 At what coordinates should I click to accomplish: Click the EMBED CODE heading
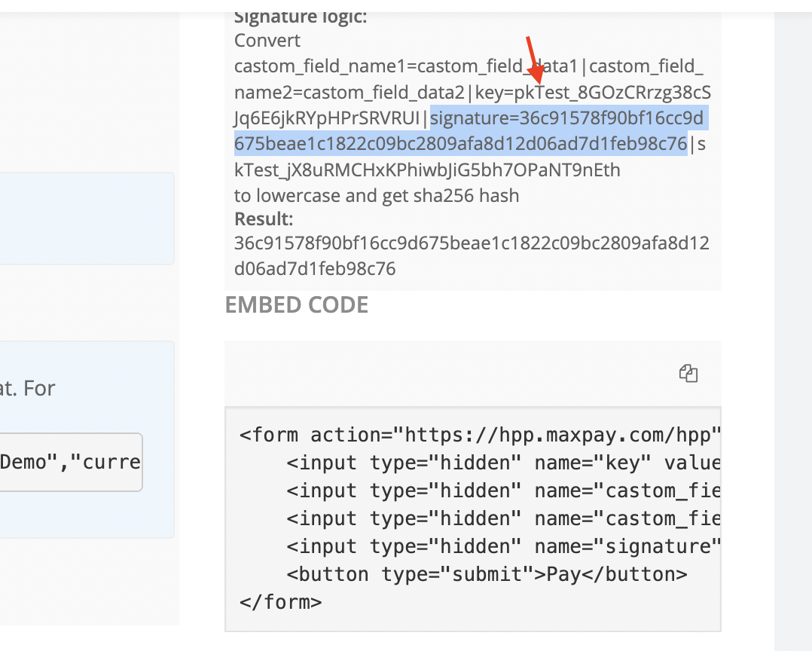[296, 304]
